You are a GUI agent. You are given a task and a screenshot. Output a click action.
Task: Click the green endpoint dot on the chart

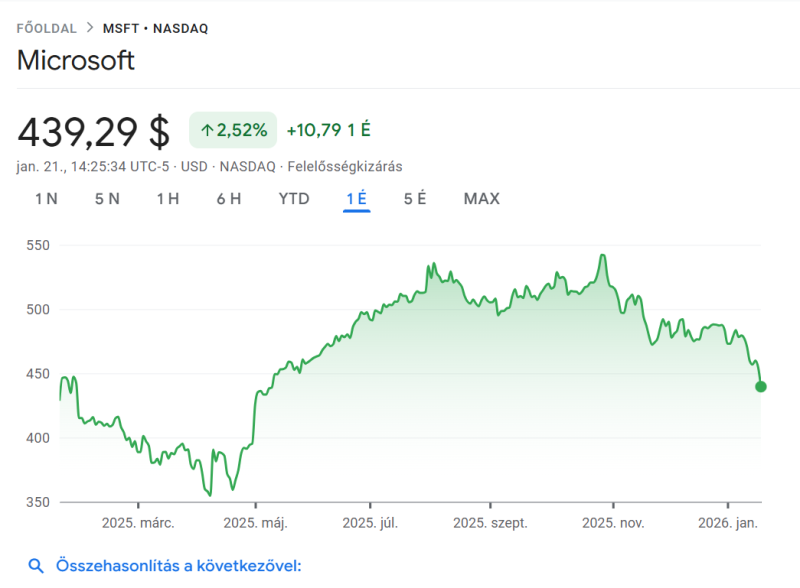(x=761, y=387)
